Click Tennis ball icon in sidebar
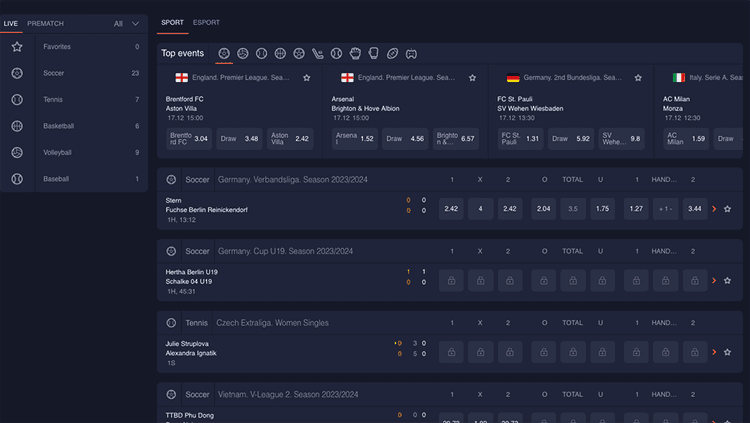This screenshot has width=750, height=423. tap(17, 100)
